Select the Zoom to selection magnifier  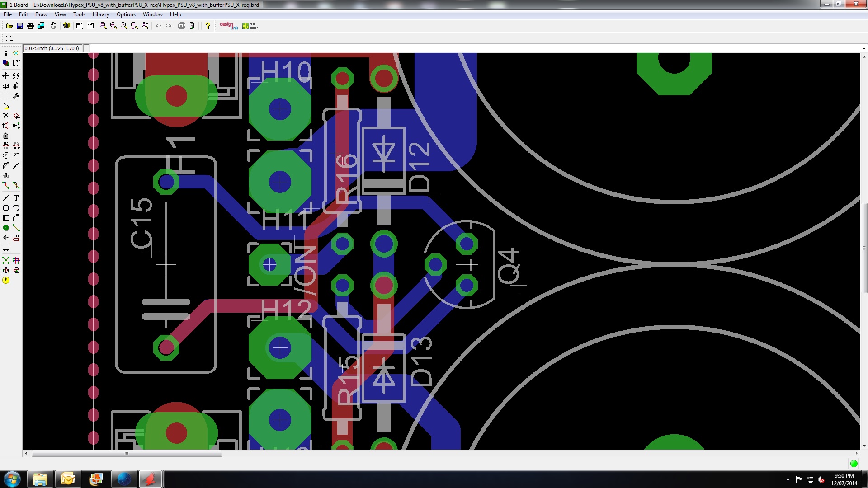coord(145,26)
